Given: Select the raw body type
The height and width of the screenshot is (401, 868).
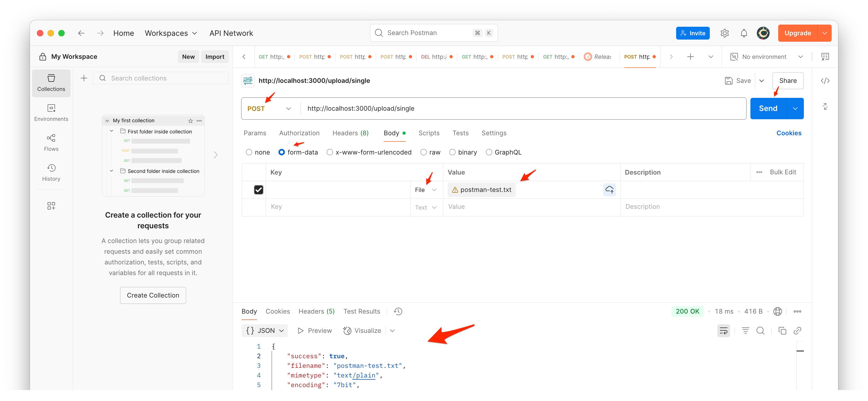Looking at the screenshot, I should (423, 152).
